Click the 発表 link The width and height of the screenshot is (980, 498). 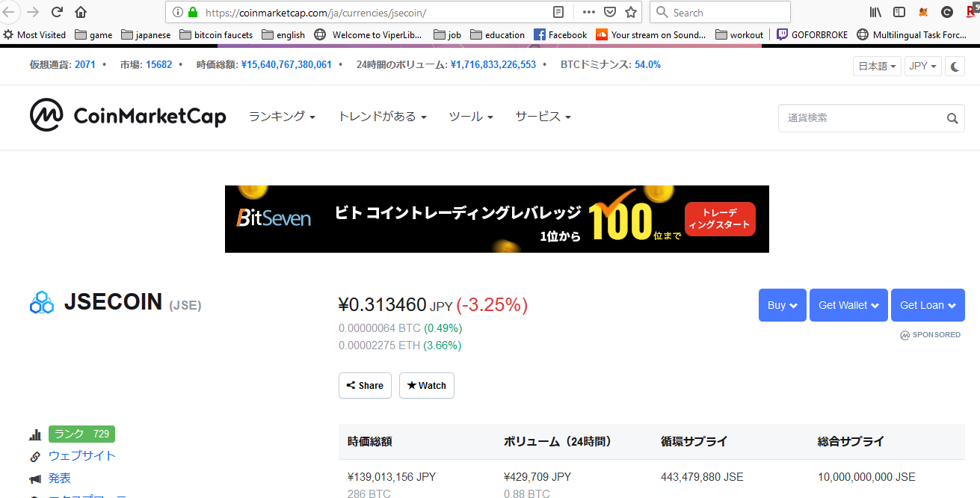pyautogui.click(x=60, y=479)
